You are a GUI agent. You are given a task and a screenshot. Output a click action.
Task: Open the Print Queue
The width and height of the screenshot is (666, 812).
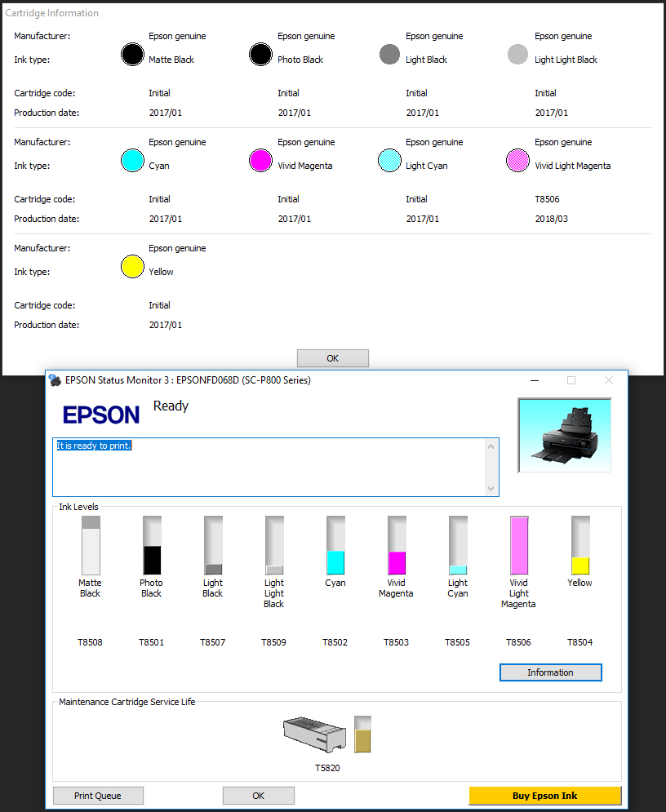(x=98, y=796)
